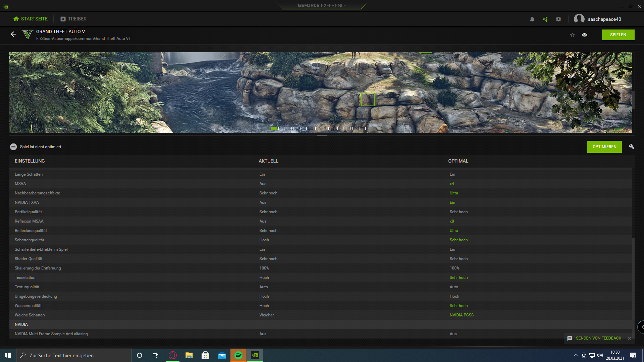This screenshot has height=362, width=644.
Task: Switch to the Treiber tab
Action: click(x=73, y=19)
